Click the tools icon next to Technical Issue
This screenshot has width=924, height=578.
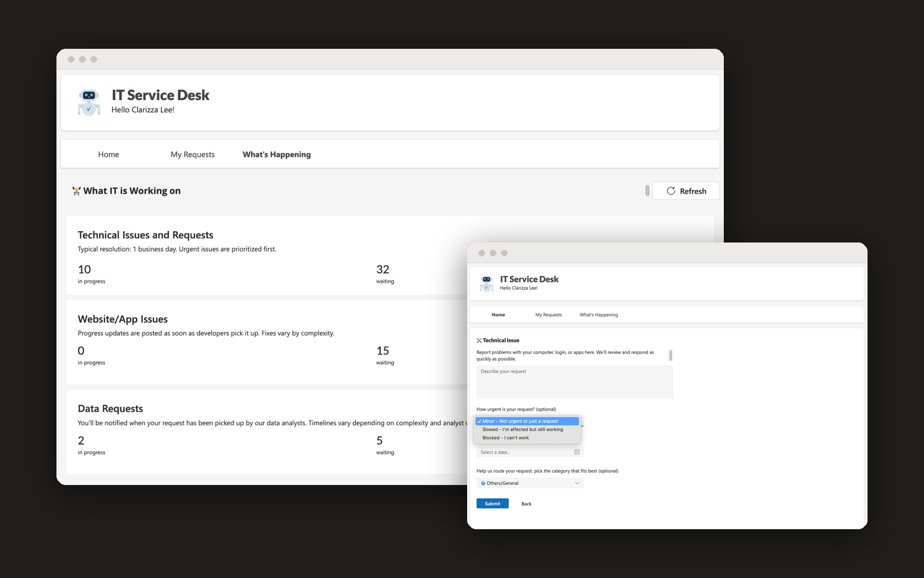tap(479, 341)
